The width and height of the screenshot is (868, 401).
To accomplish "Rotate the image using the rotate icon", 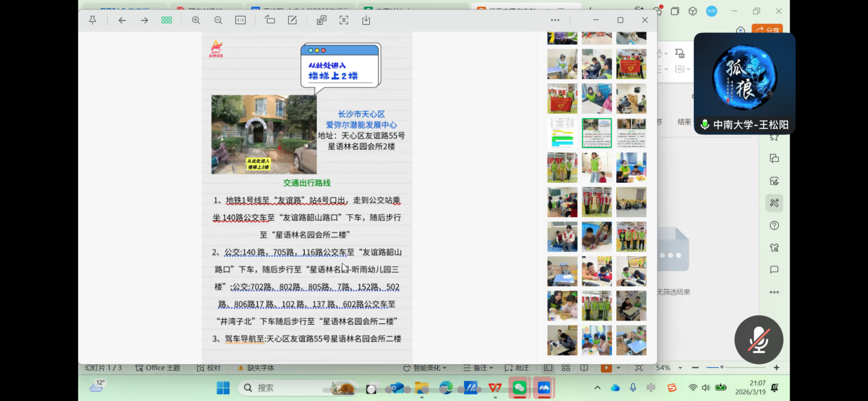I will [270, 21].
